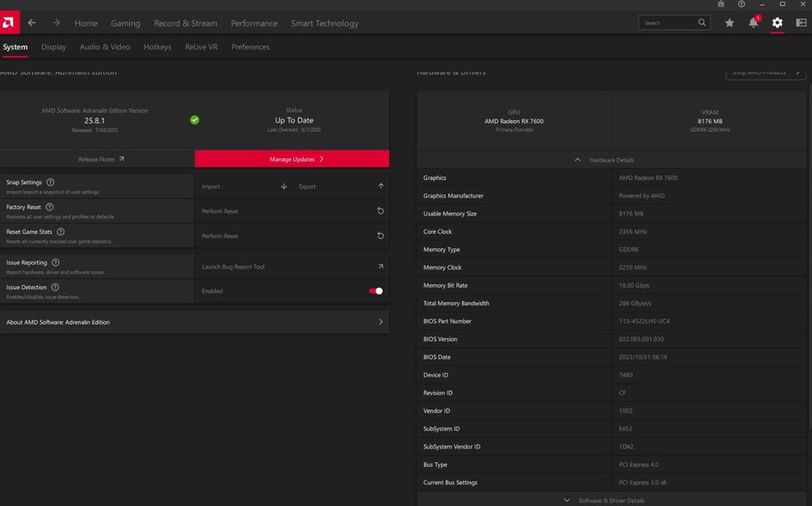Open the Smart Technology menu
This screenshot has width=812, height=506.
click(325, 24)
